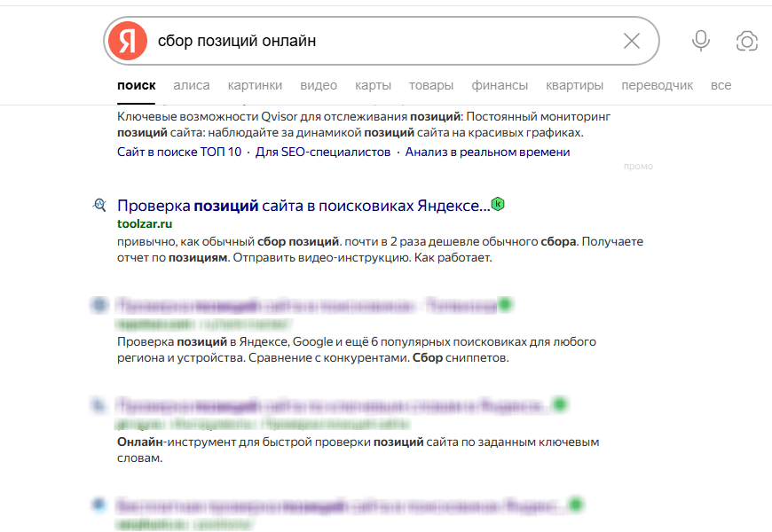The image size is (772, 532).
Task: Open the видео search tab
Action: [319, 84]
